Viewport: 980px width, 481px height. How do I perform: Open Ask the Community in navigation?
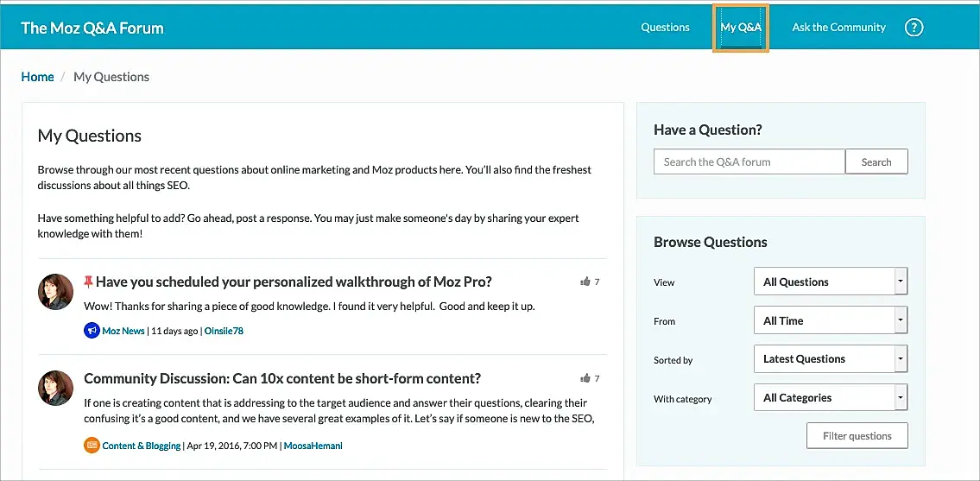[x=838, y=28]
